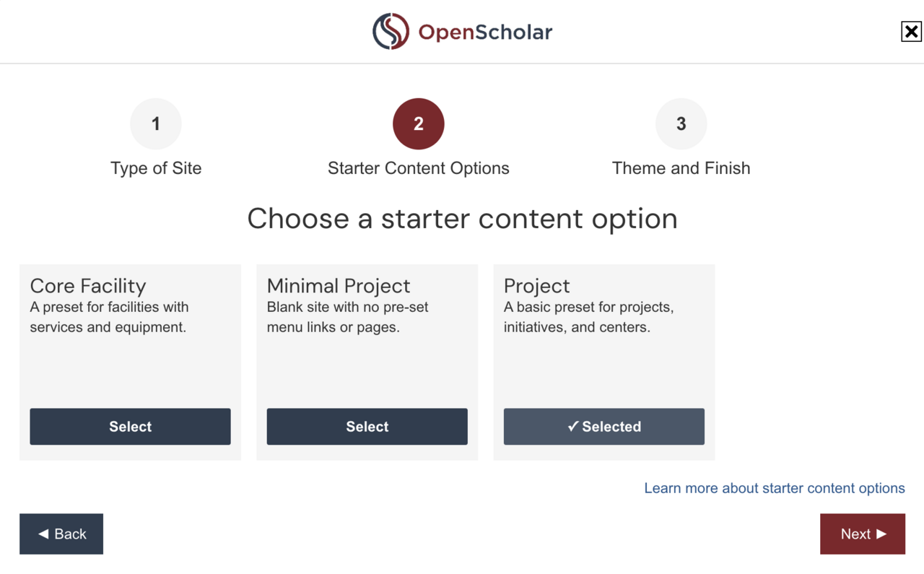Open the 'Type of Site' step label

click(x=156, y=168)
